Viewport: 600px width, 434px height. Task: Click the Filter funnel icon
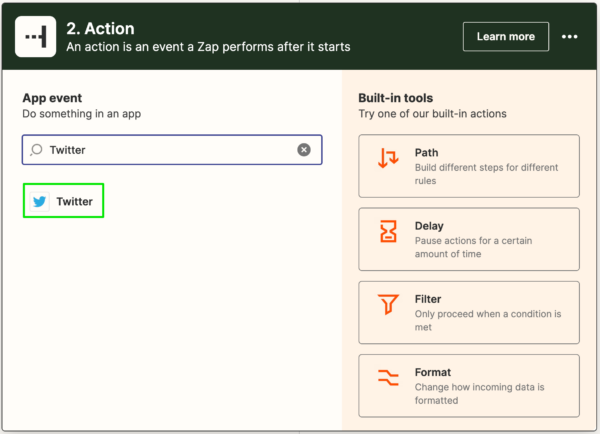click(388, 304)
